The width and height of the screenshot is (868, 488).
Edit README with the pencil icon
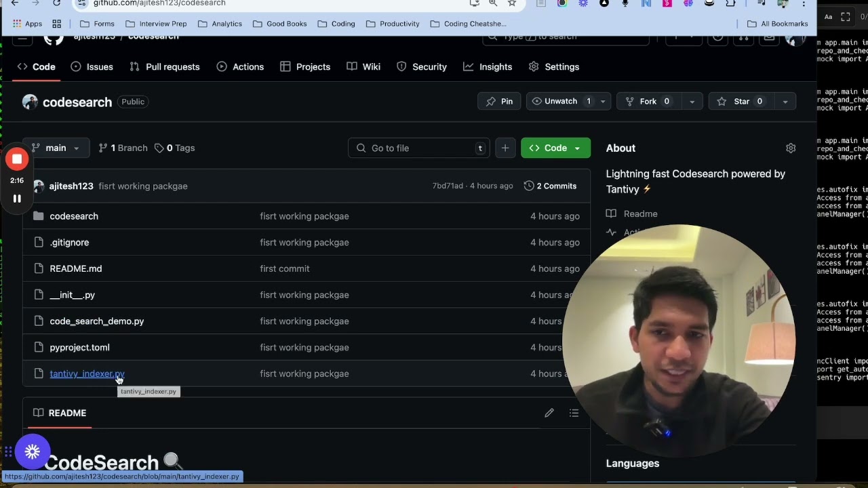549,413
